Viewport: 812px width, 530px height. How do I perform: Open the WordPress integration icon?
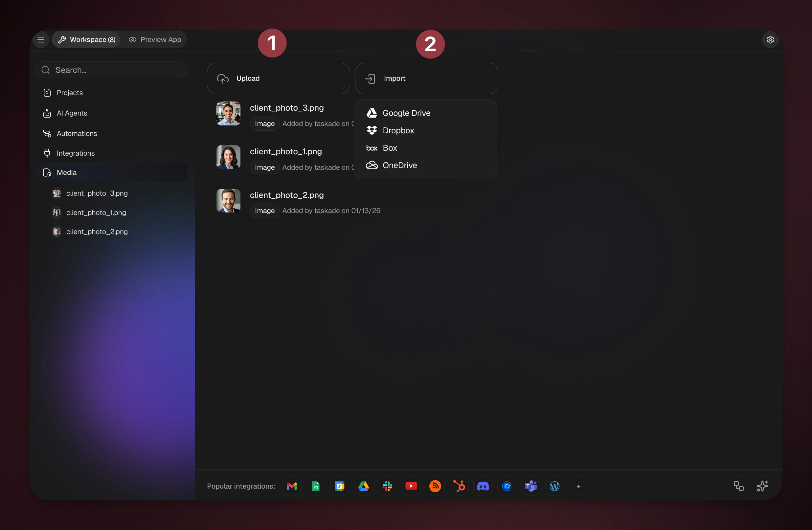coord(554,486)
